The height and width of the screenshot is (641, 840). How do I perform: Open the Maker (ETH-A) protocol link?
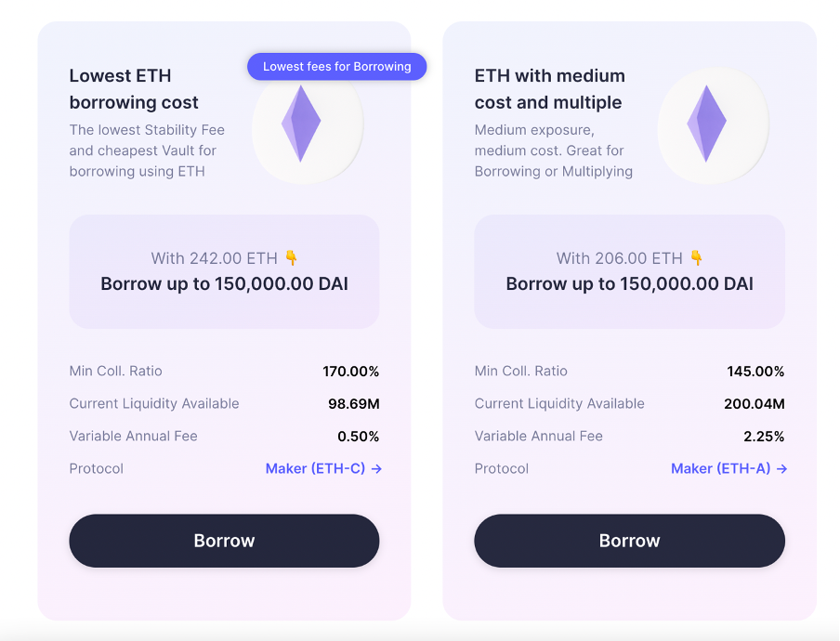(729, 468)
